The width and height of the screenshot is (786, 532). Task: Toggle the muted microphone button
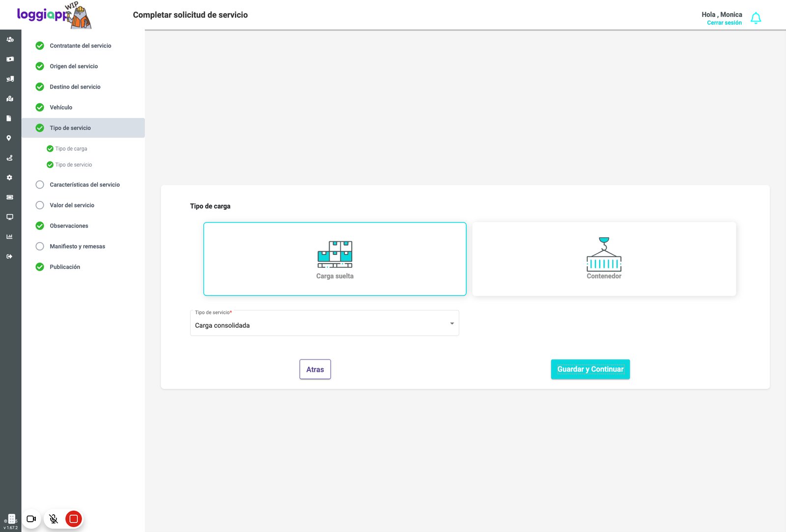point(54,519)
